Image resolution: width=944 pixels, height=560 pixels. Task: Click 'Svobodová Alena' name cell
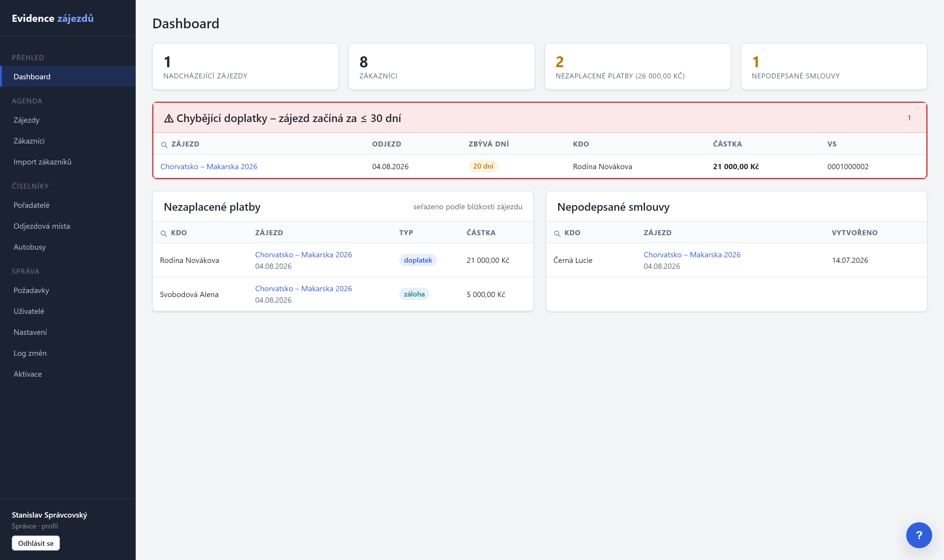(189, 294)
